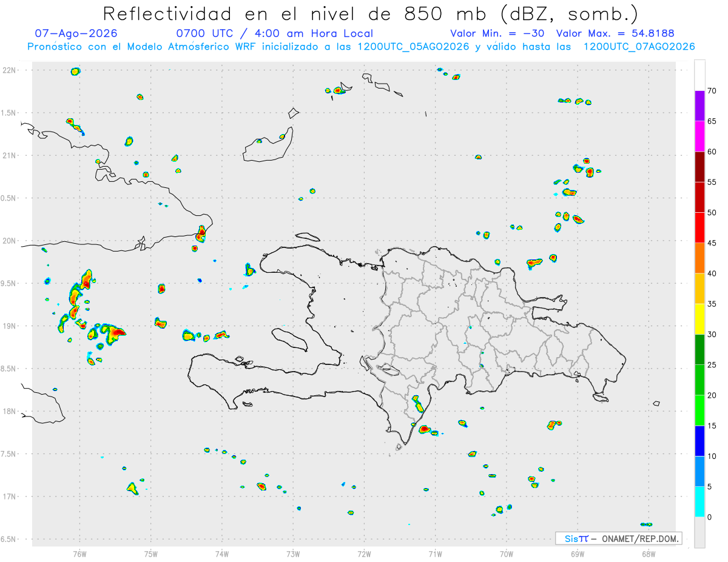Select the grey below-zero segment of the color scale
This screenshot has width=728, height=562.
(x=700, y=532)
